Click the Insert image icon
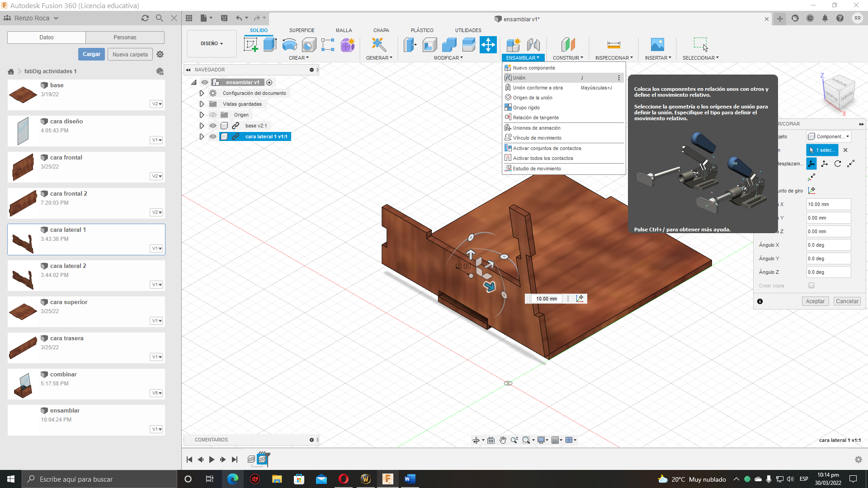Image resolution: width=868 pixels, height=488 pixels. [x=657, y=45]
